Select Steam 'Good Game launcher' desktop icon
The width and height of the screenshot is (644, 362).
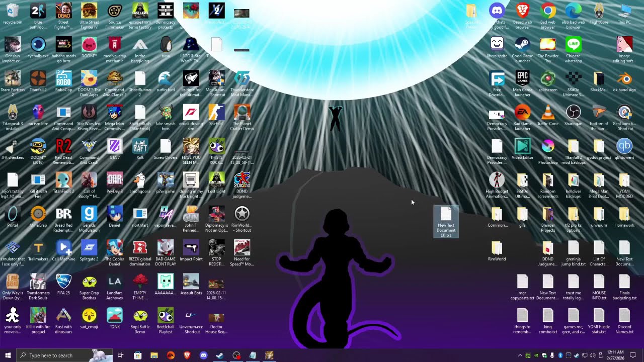522,50
